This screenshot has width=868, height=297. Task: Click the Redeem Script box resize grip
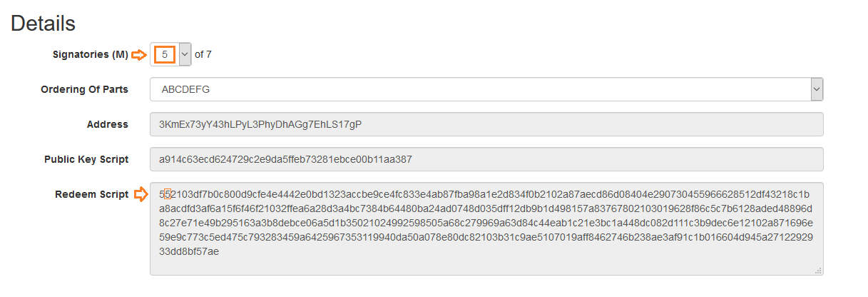(x=818, y=270)
